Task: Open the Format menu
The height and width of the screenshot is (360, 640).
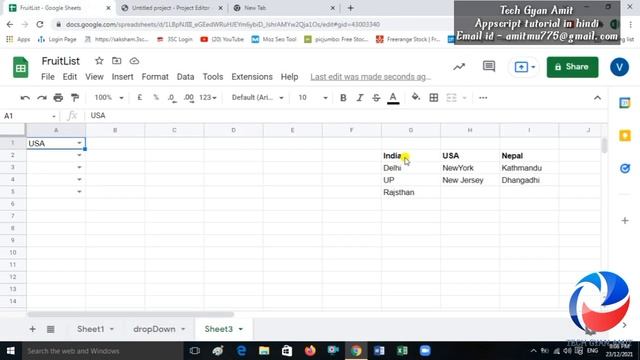Action: point(155,77)
